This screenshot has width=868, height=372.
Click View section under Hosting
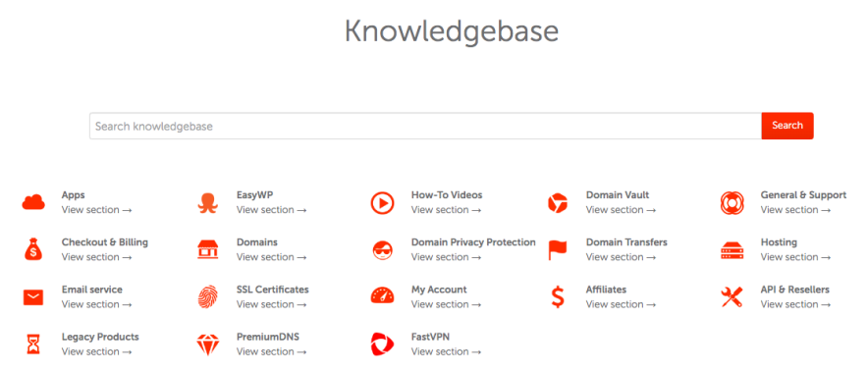tap(795, 257)
